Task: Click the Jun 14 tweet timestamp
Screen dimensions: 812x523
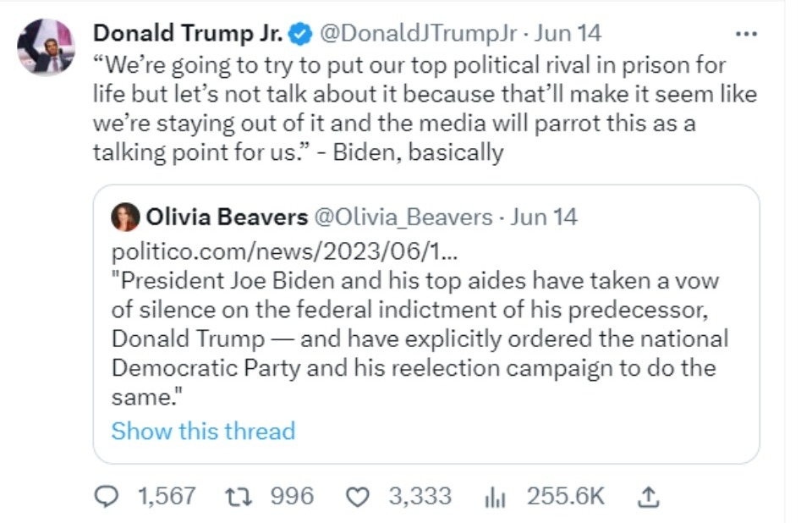Action: pos(569,34)
